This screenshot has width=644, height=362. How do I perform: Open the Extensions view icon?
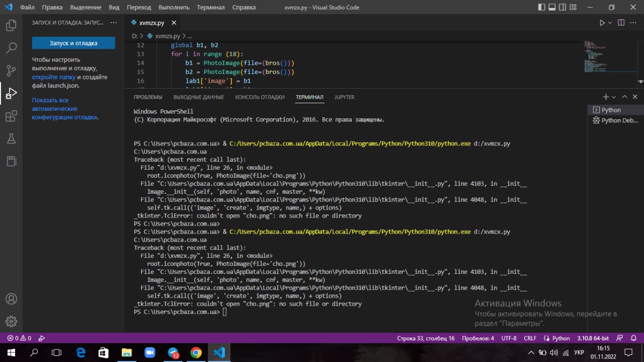pos(11,116)
